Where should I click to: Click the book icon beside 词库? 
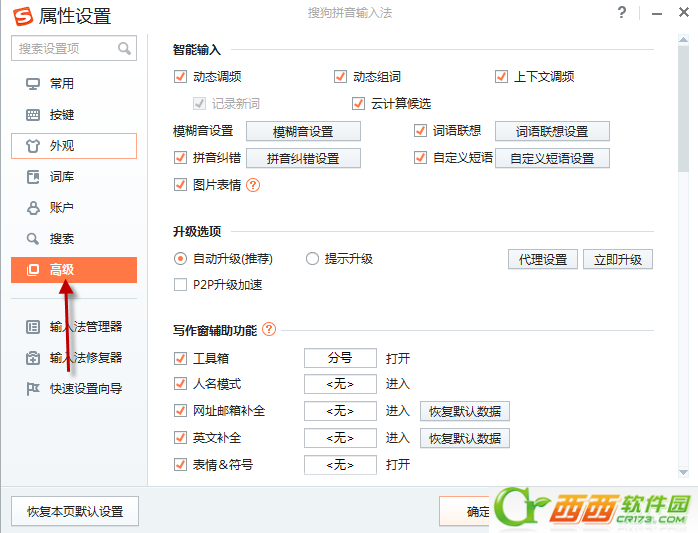32,177
